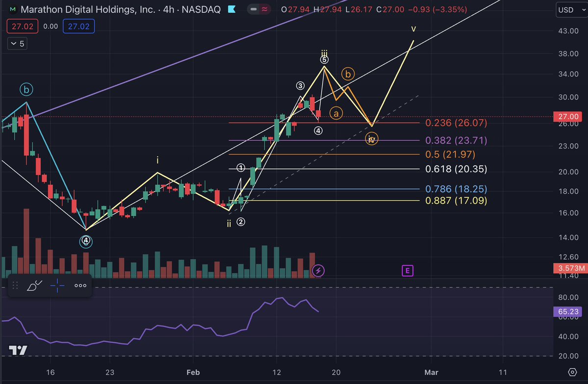The width and height of the screenshot is (588, 384).
Task: Select the white circled 2 wave label
Action: tap(241, 222)
